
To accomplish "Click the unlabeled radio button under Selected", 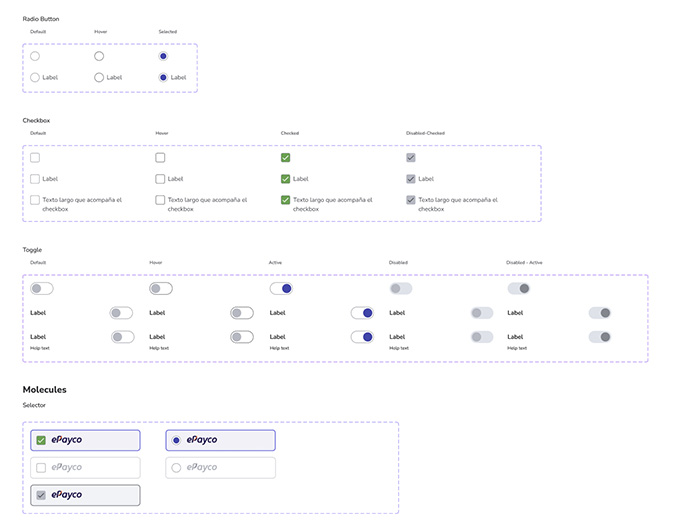I will click(x=163, y=56).
